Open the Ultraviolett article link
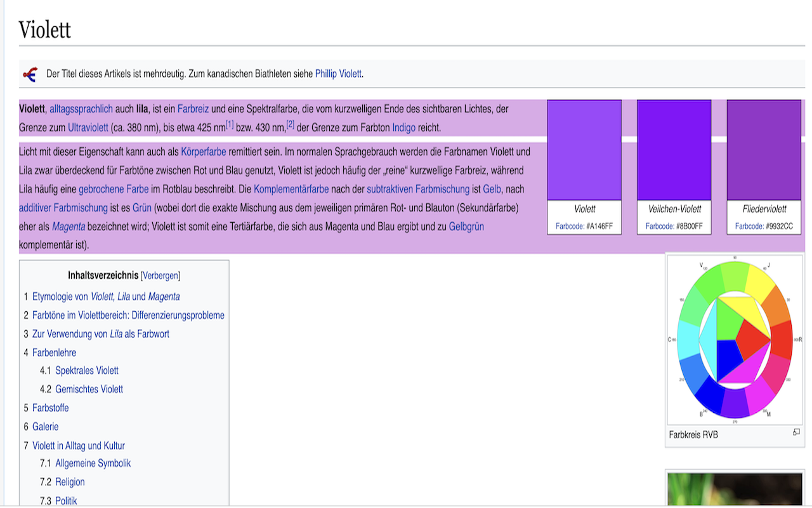 pyautogui.click(x=88, y=128)
